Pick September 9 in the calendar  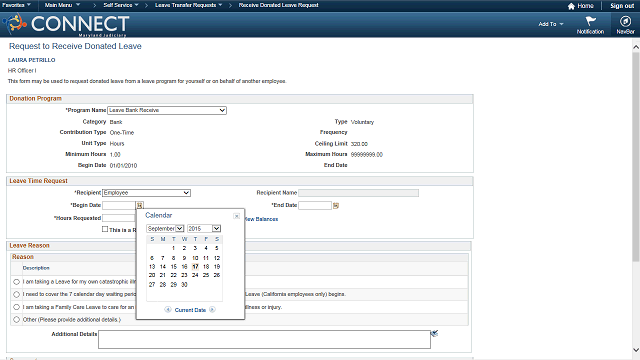click(184, 258)
